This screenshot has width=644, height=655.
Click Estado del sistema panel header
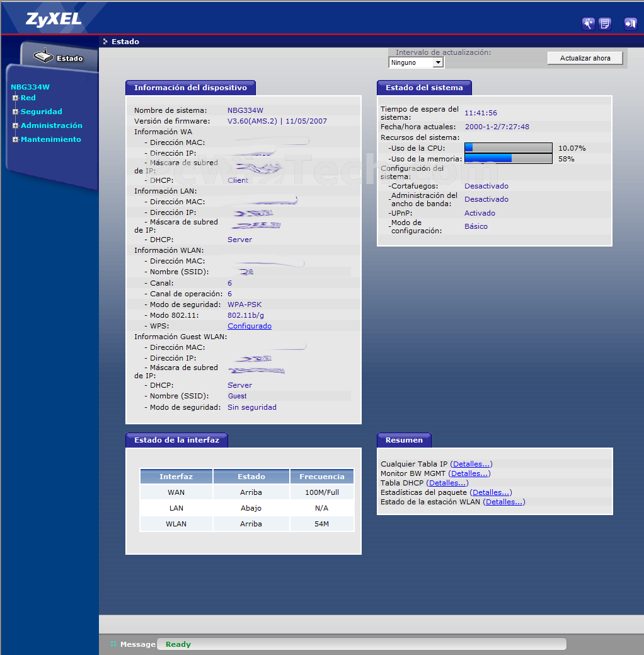point(424,88)
